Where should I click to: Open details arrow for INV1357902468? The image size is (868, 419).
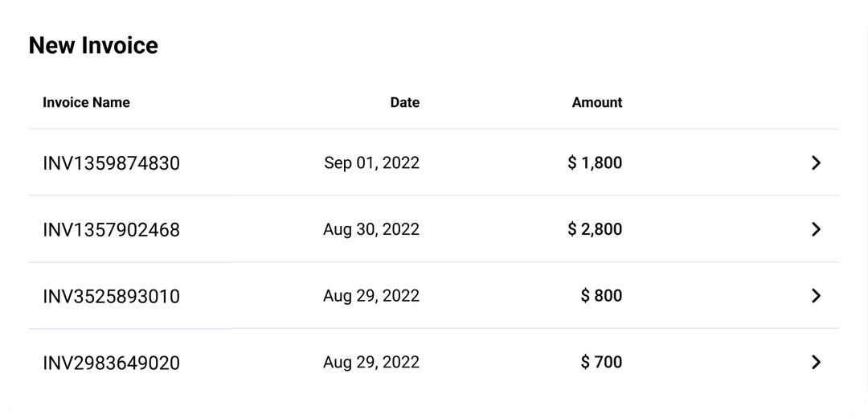[816, 229]
